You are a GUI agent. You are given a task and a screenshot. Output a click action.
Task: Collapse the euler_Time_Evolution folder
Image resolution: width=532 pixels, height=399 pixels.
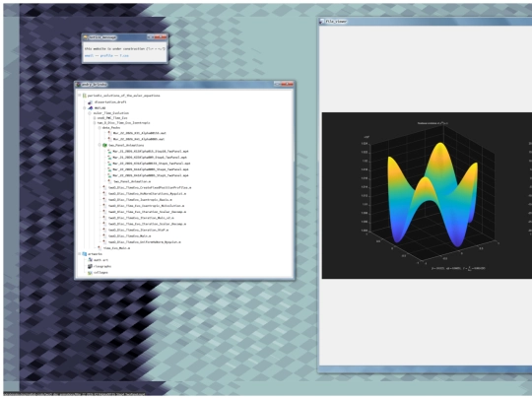(90, 113)
